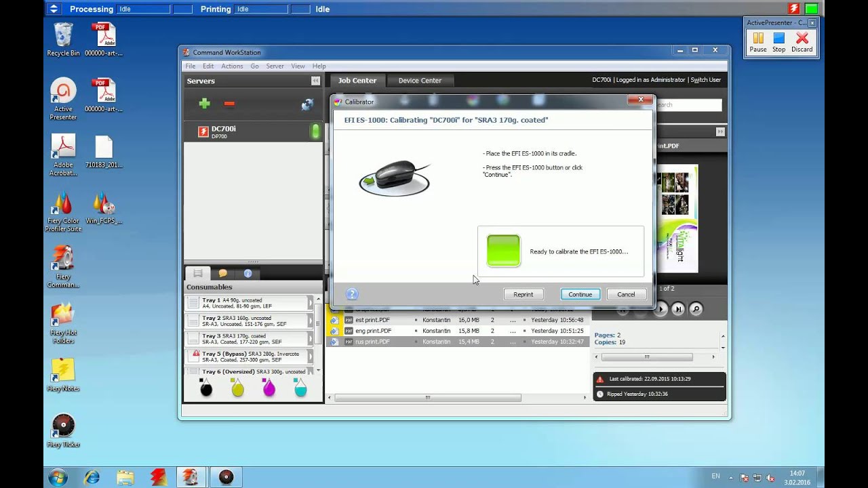Click the magenta toner level icon

[269, 388]
